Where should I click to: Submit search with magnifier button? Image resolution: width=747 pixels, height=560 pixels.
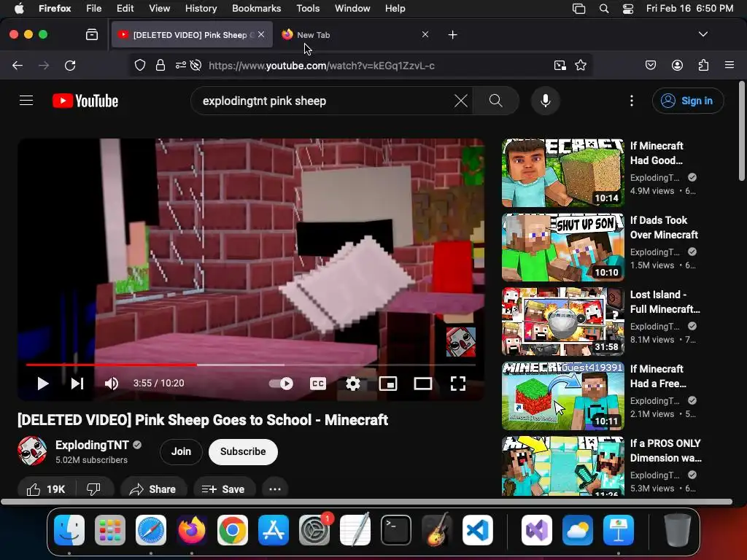point(496,101)
